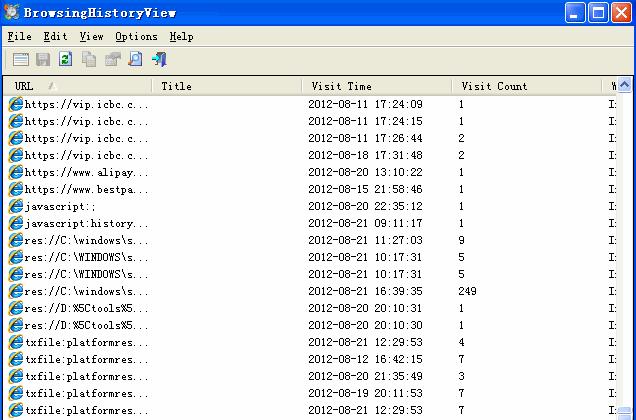Open the File menu
This screenshot has width=636, height=420.
(19, 37)
